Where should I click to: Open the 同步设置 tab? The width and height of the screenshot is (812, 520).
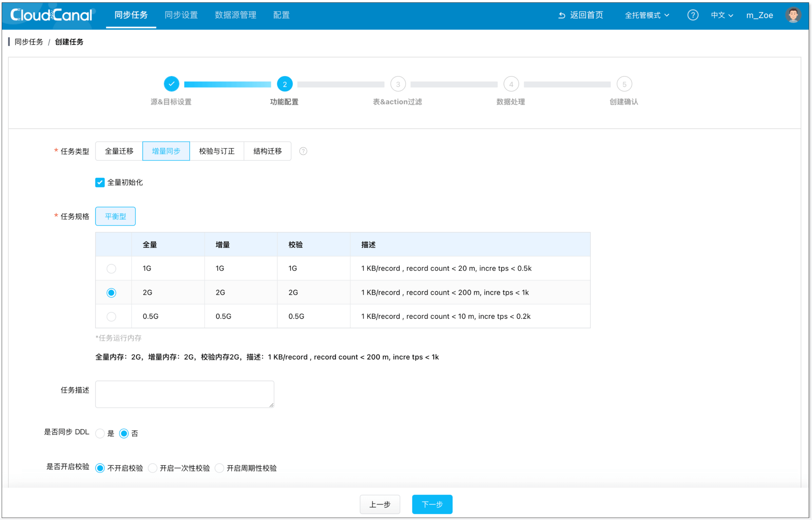(181, 15)
